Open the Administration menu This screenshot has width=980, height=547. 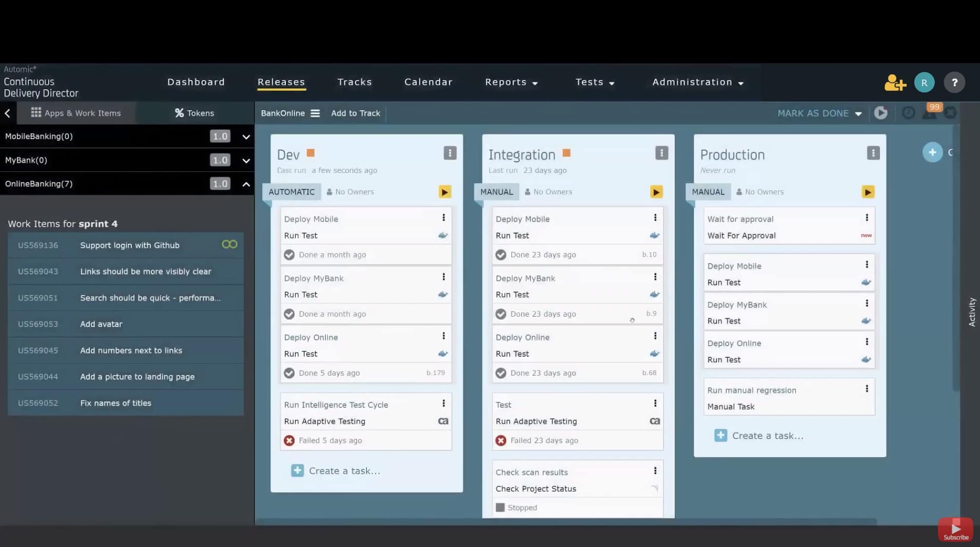click(x=697, y=83)
